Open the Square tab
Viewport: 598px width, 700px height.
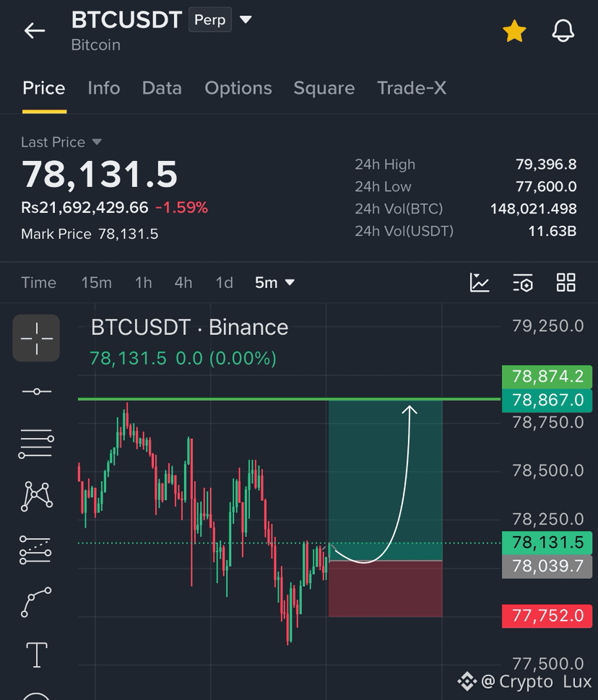[x=324, y=88]
